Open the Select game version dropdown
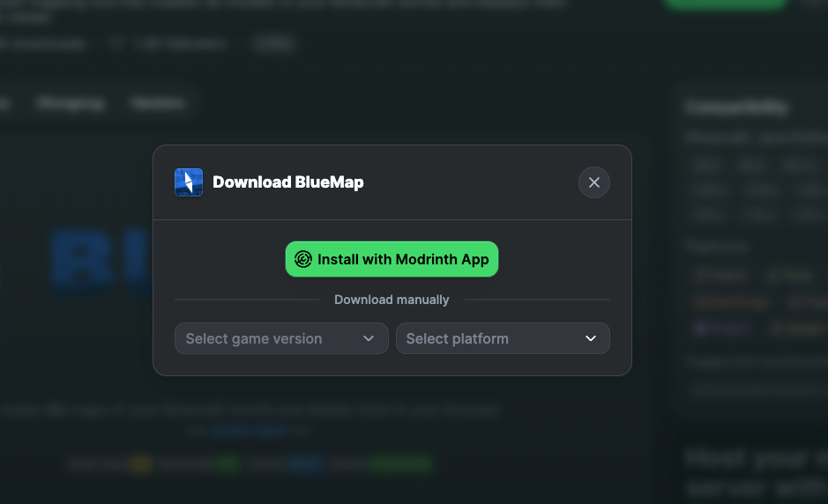The width and height of the screenshot is (828, 504). (x=281, y=338)
